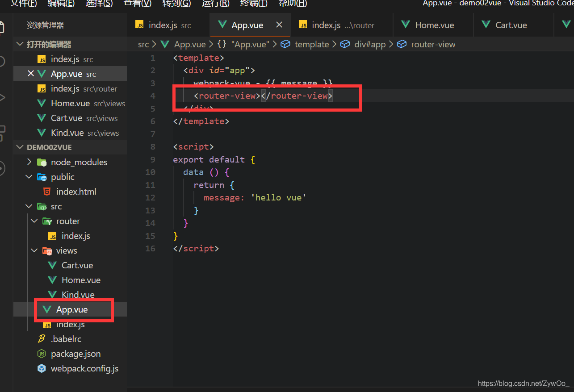Click the </script> closing tag line

(196, 248)
